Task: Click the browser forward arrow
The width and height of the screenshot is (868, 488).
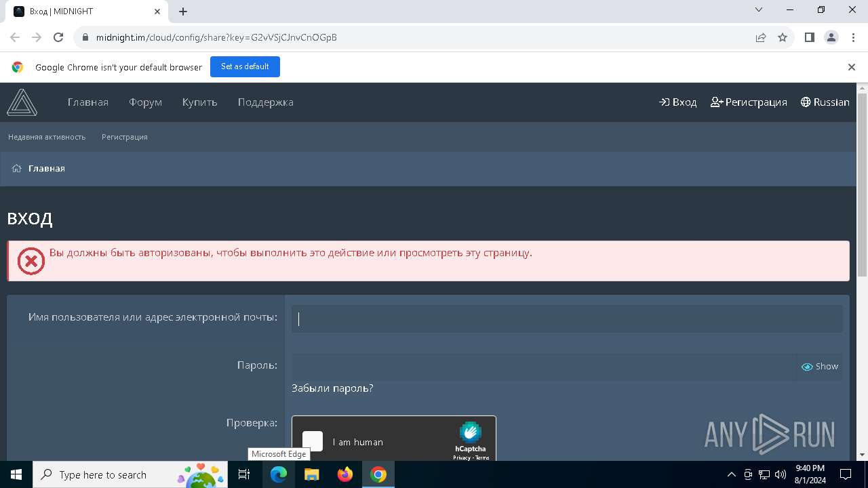Action: click(37, 37)
